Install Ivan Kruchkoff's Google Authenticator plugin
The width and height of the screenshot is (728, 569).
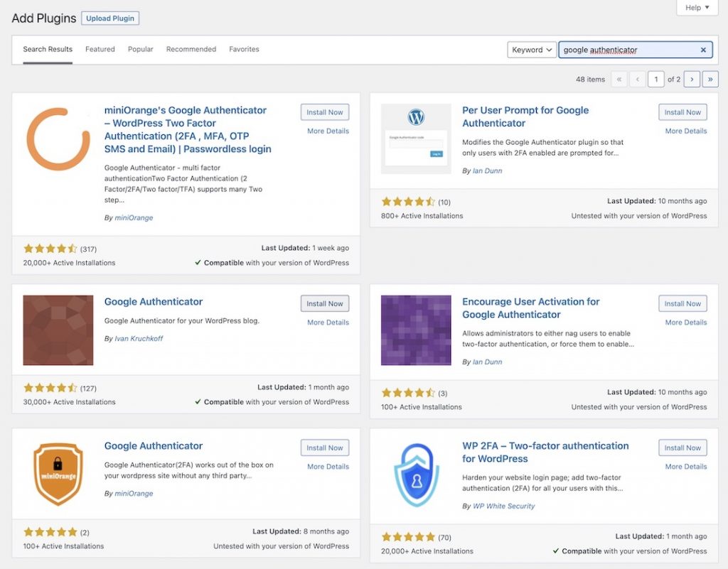(324, 304)
